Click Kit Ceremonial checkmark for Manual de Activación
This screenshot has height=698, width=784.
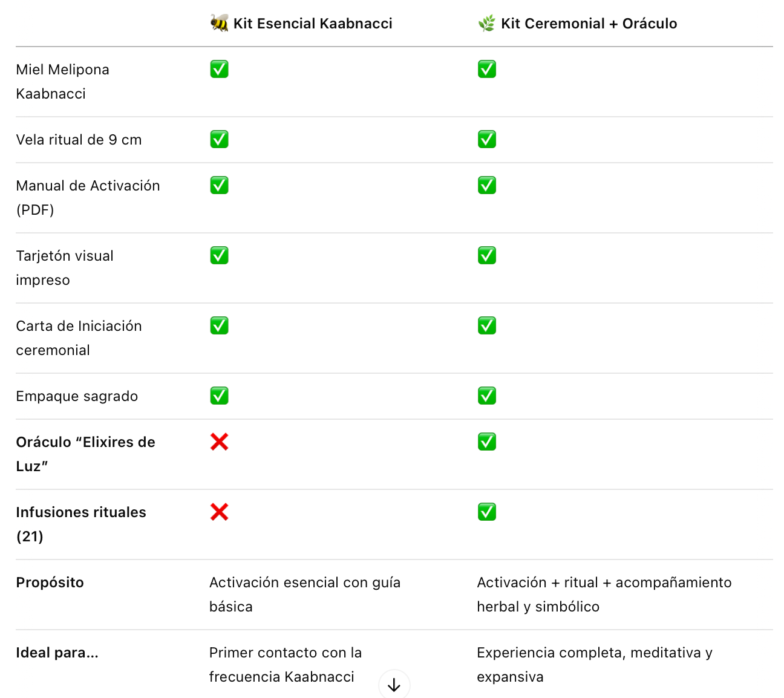point(487,186)
